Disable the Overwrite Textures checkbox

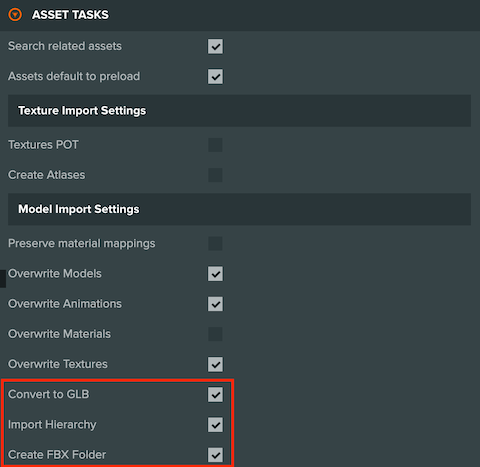215,364
